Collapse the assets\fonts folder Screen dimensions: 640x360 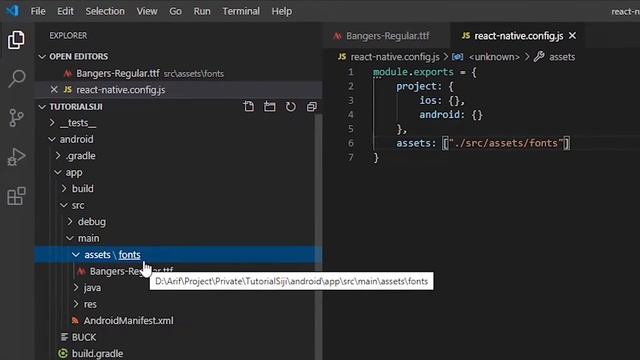pyautogui.click(x=76, y=255)
